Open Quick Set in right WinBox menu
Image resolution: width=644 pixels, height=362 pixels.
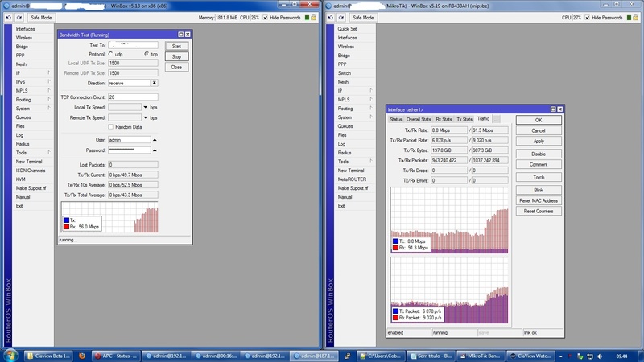tap(347, 29)
